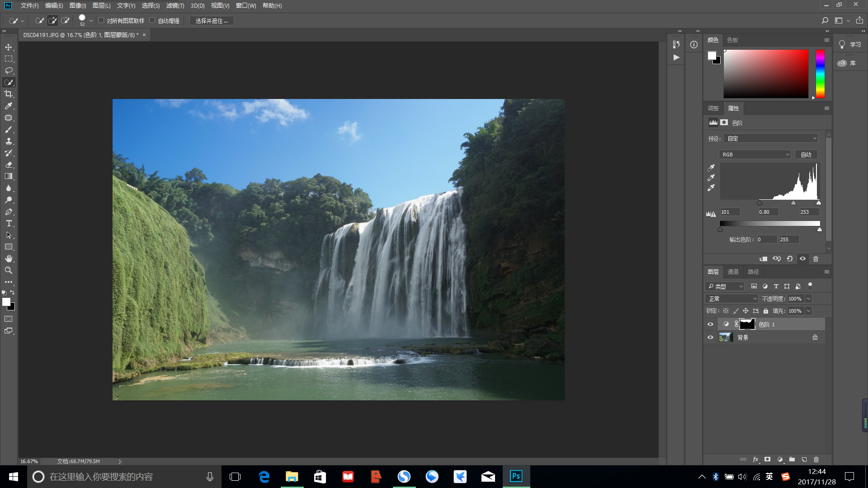
Task: Open the RGB channel dropdown
Action: 755,155
